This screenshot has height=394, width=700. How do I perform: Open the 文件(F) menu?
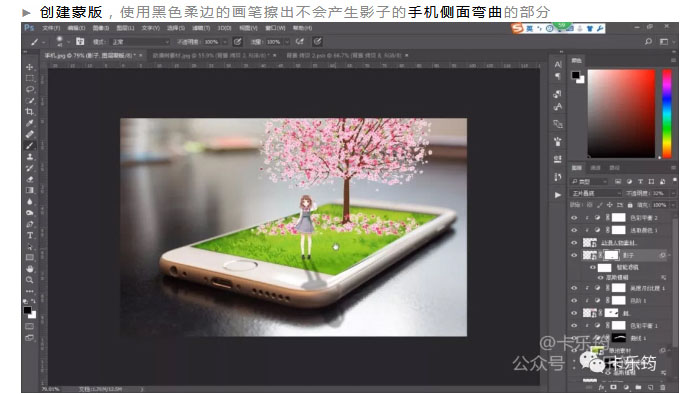51,28
